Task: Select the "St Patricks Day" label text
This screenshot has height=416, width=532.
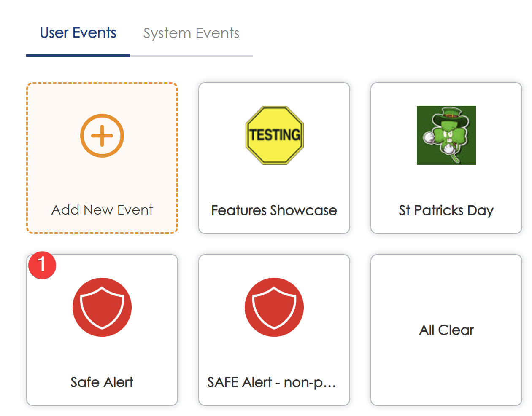Action: click(x=446, y=210)
